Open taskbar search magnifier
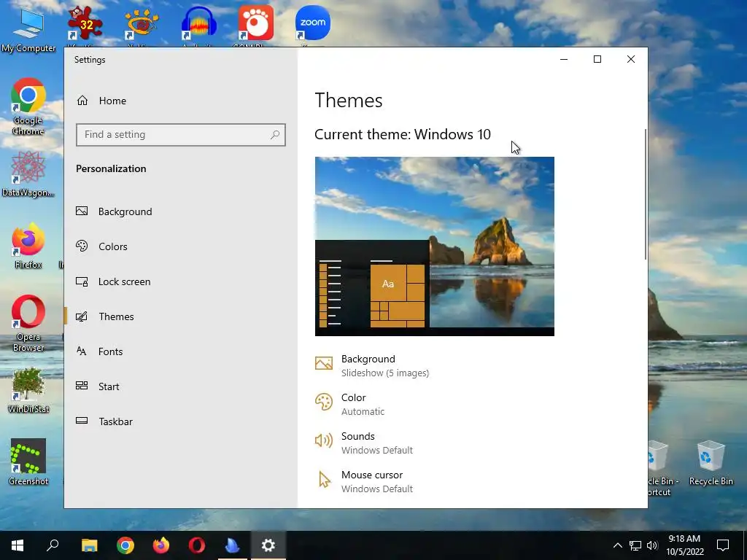Viewport: 747px width, 560px height. (x=53, y=545)
